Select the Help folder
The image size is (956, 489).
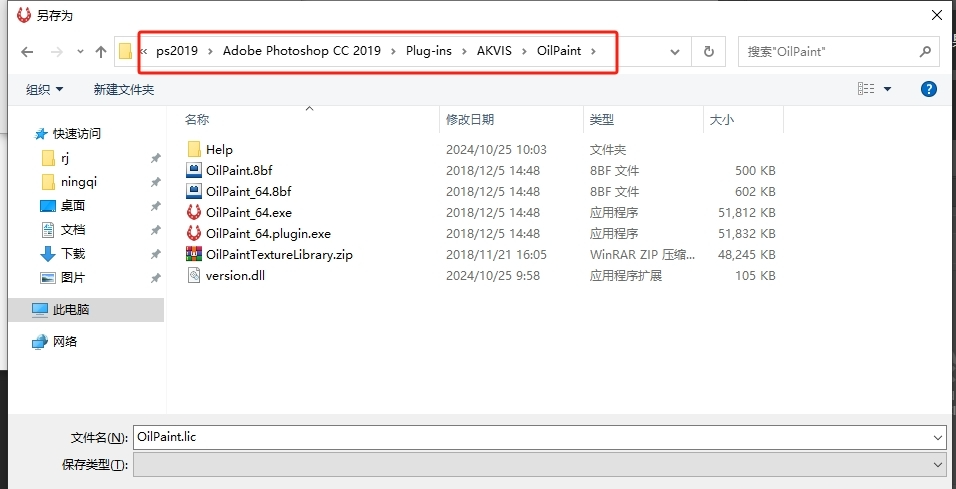click(219, 149)
